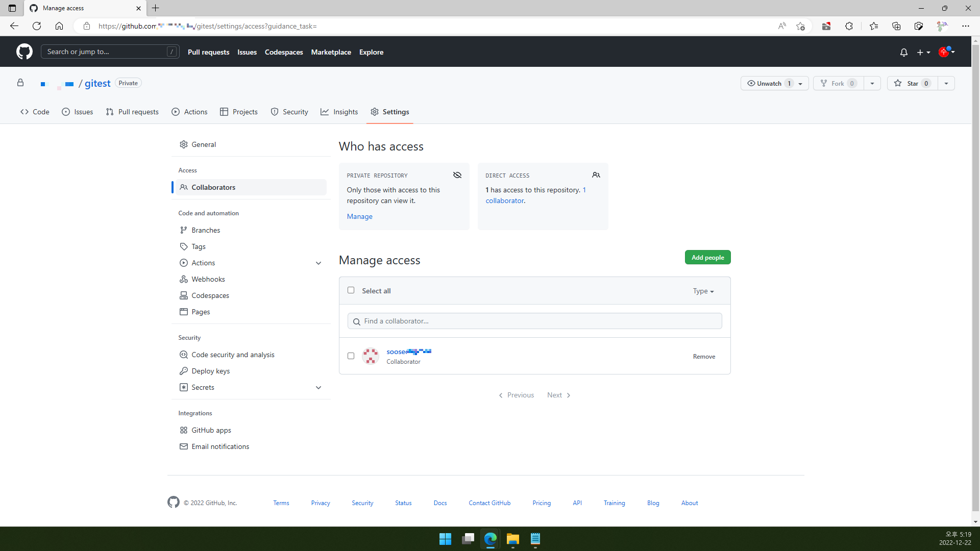Open the Insights tab
This screenshot has height=551, width=980.
(x=339, y=112)
